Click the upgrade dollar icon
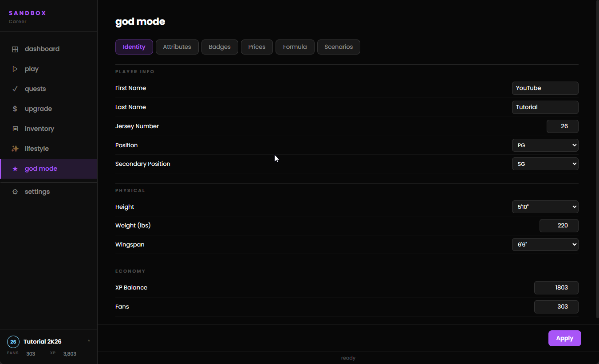Screen dimensions: 599x364 coord(15,109)
